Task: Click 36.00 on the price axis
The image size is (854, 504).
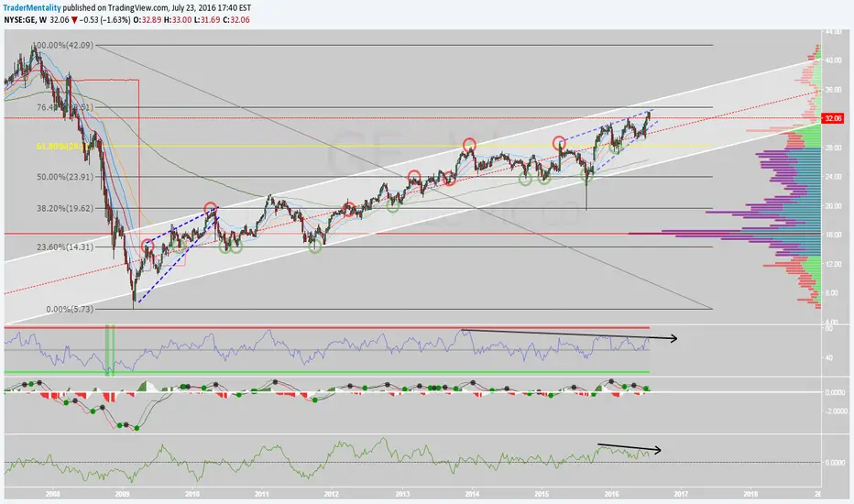Action: (x=833, y=90)
